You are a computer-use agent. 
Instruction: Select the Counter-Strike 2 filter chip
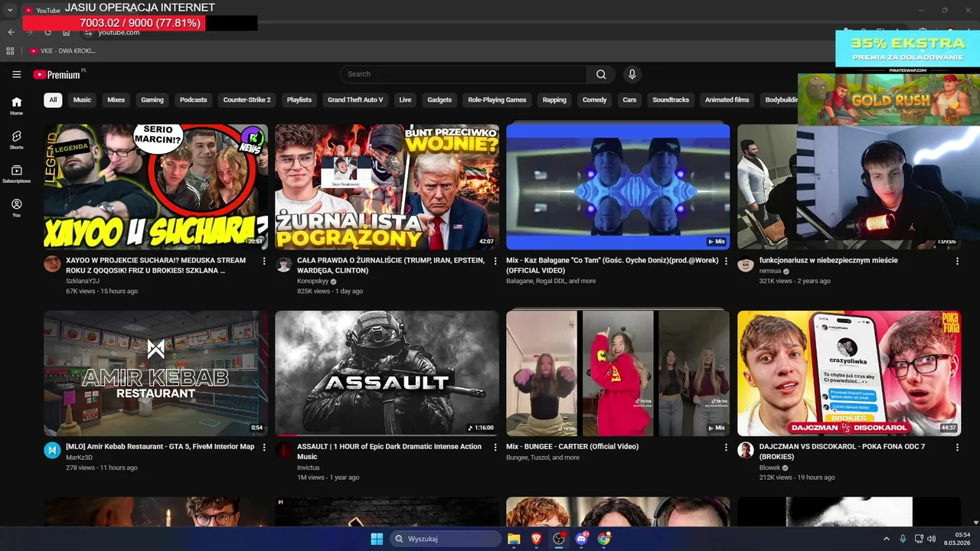pos(247,99)
